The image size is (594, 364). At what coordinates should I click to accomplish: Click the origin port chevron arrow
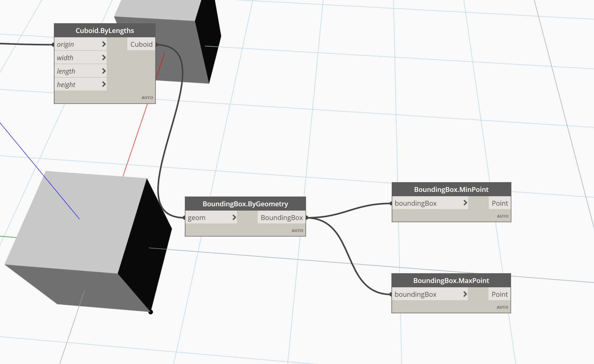(x=104, y=44)
